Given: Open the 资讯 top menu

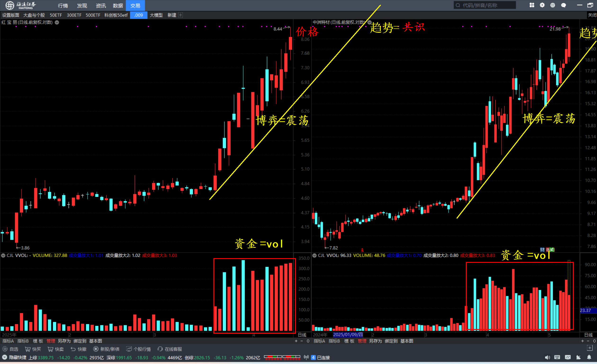Looking at the screenshot, I should (101, 5).
